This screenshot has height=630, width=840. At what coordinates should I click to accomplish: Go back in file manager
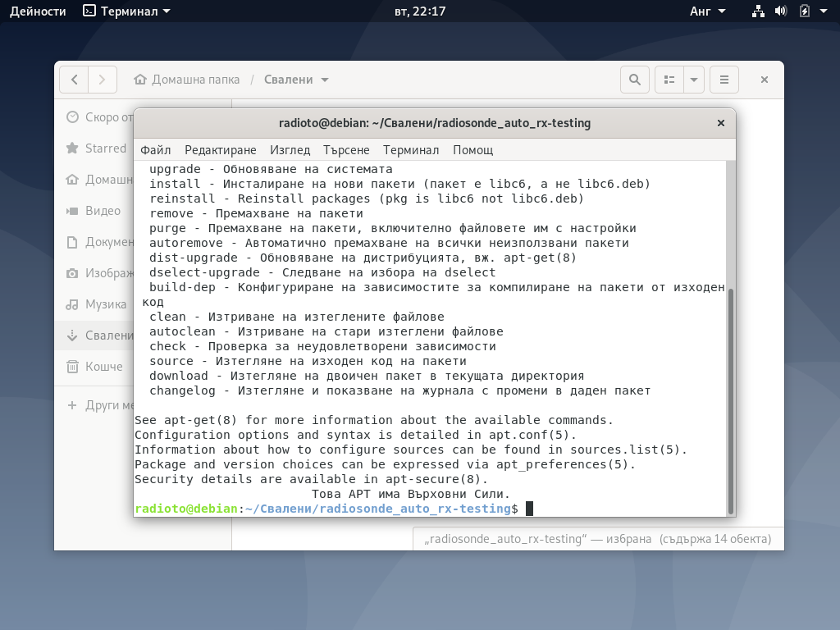click(x=74, y=80)
